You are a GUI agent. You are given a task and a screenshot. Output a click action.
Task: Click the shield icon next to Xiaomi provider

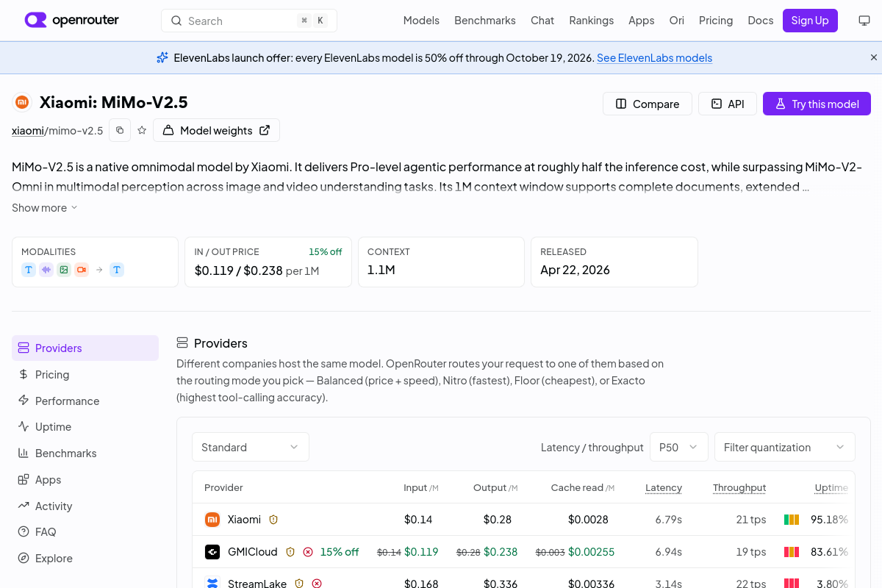273,520
